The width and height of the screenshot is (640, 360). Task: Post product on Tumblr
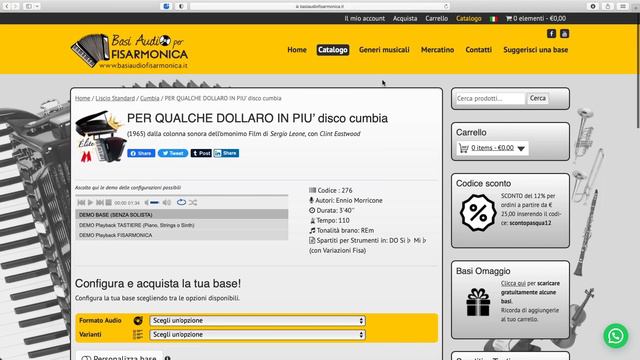point(201,153)
